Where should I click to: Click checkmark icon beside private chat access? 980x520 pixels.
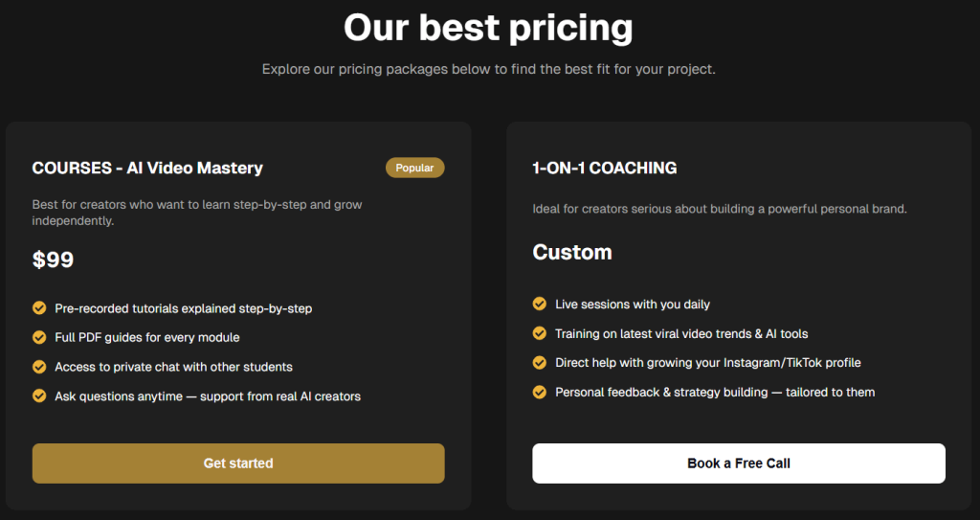(x=39, y=367)
